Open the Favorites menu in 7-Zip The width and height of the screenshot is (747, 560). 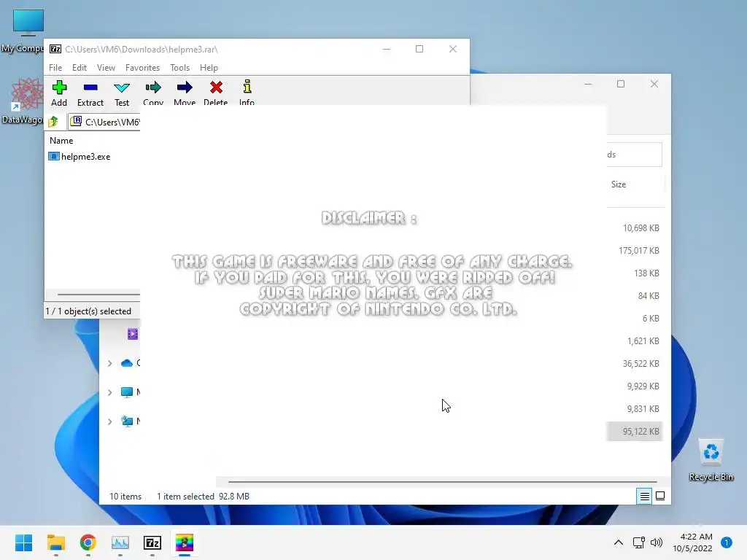pyautogui.click(x=142, y=68)
